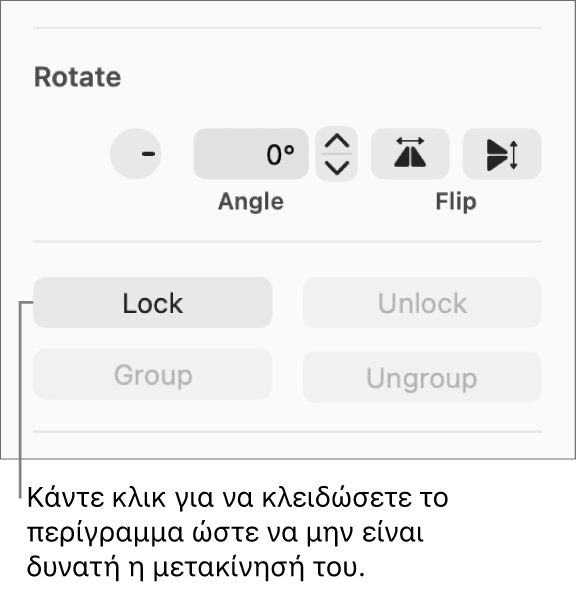577x590 pixels.
Task: Flip the object horizontally
Action: point(410,154)
